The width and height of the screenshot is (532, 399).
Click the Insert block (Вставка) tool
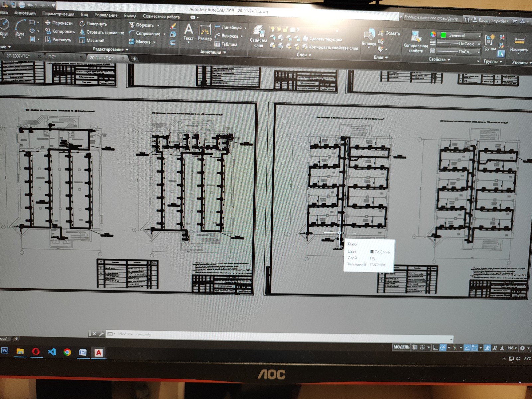369,38
